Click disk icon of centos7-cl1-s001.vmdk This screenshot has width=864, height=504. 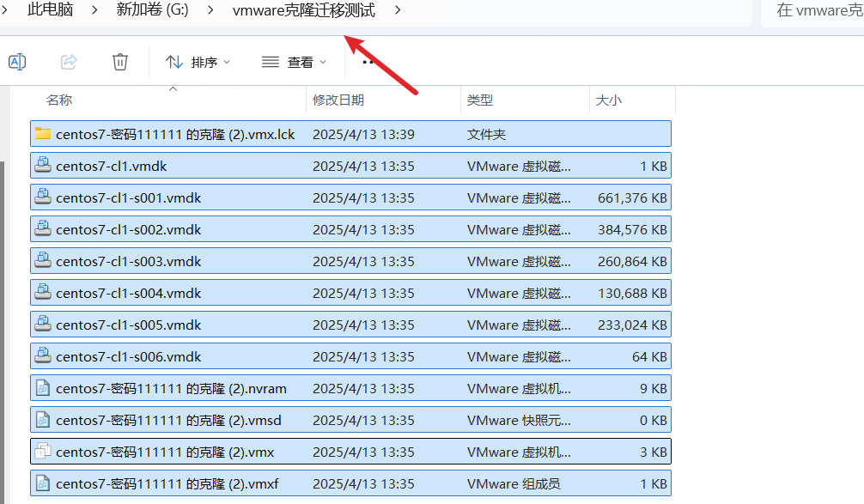point(42,197)
